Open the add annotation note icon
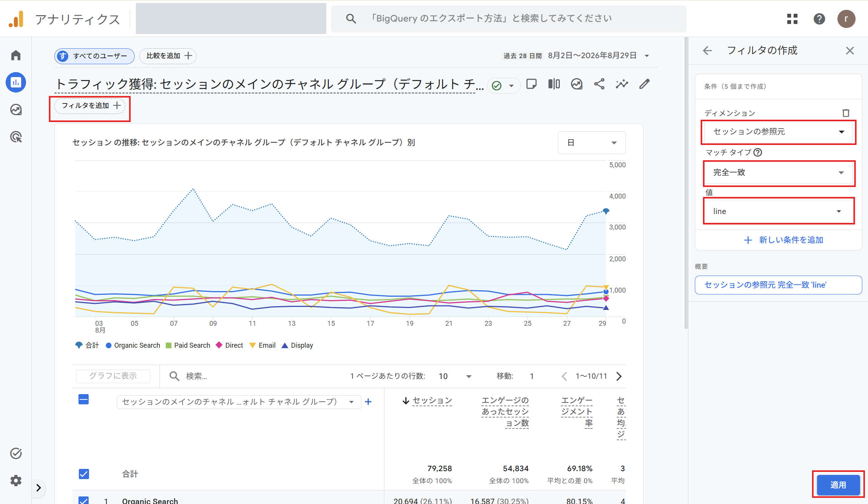868x504 pixels. pos(532,84)
